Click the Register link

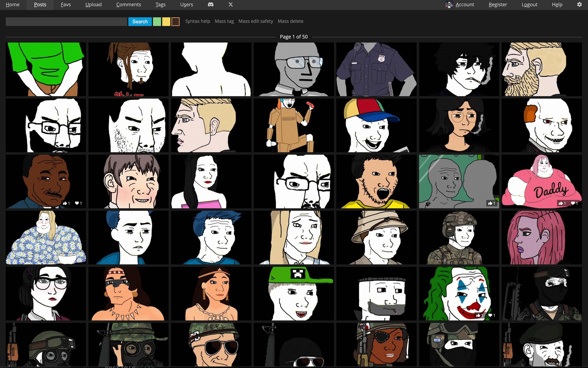tap(498, 5)
